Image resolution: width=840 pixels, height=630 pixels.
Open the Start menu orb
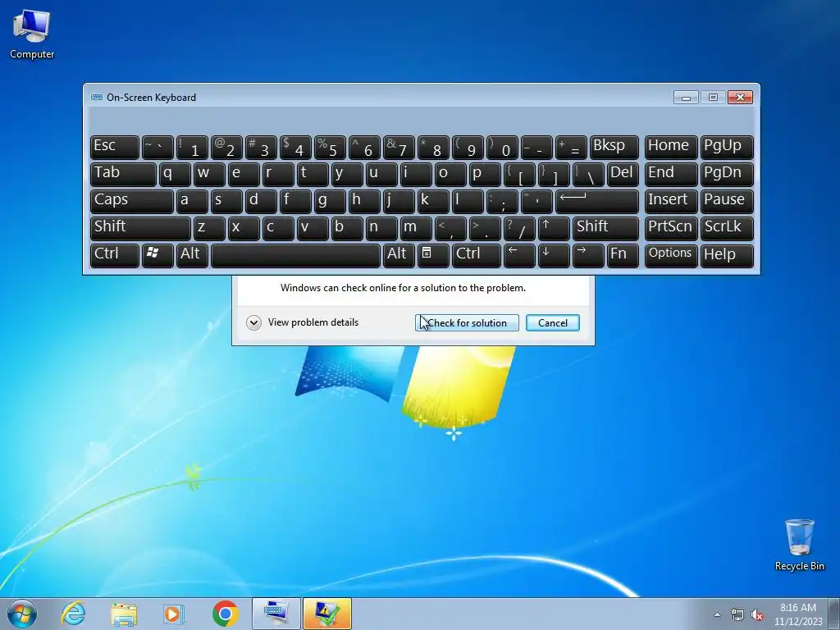point(22,614)
